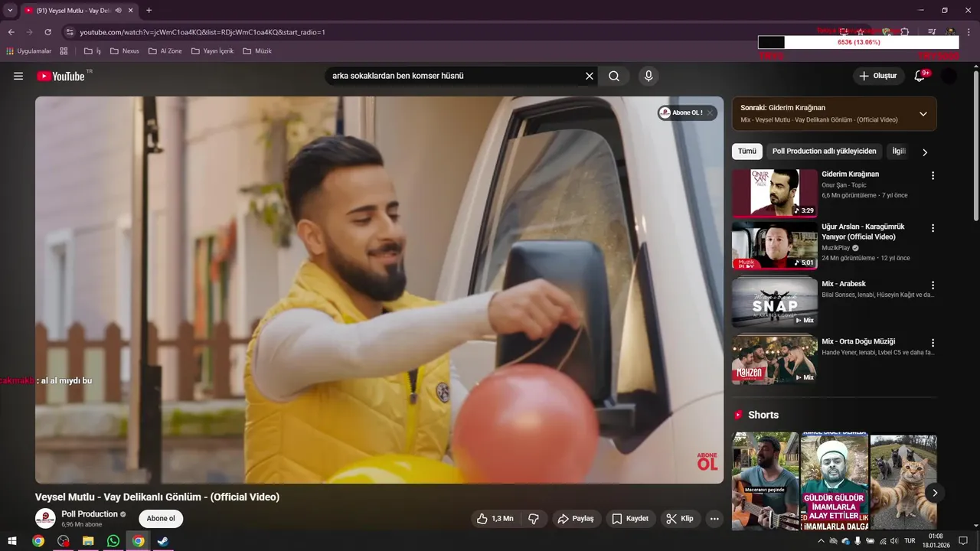Open the guitar player Short
980x551 pixels.
click(765, 481)
